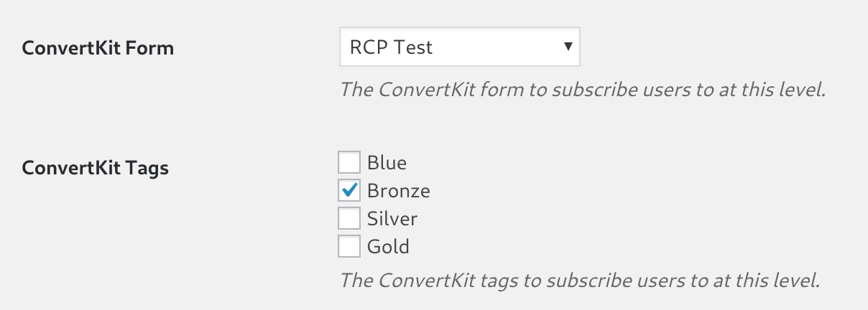The width and height of the screenshot is (868, 310).
Task: Click the arrow on RCP Test select
Action: [x=568, y=47]
